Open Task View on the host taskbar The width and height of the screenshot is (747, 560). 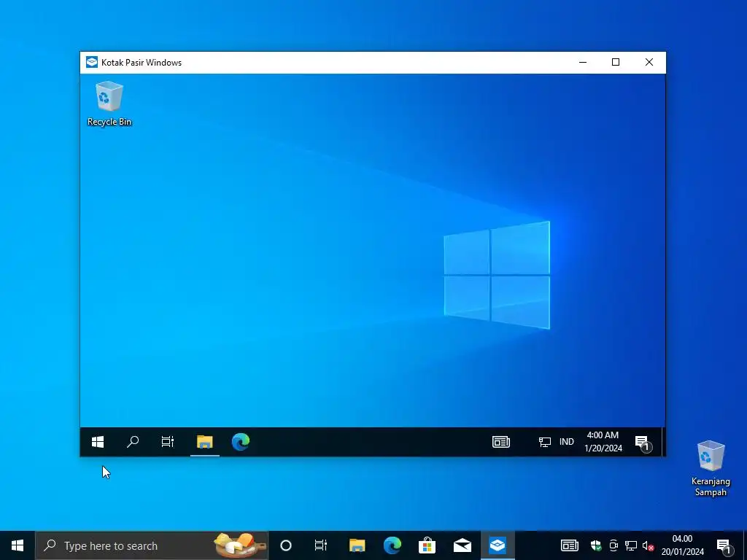321,545
